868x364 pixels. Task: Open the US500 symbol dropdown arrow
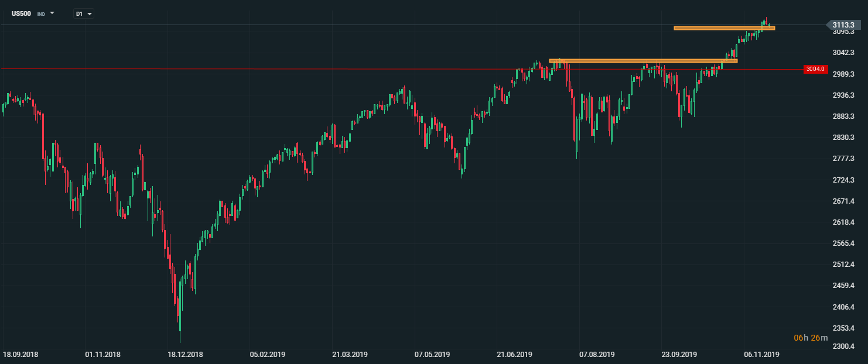click(52, 12)
